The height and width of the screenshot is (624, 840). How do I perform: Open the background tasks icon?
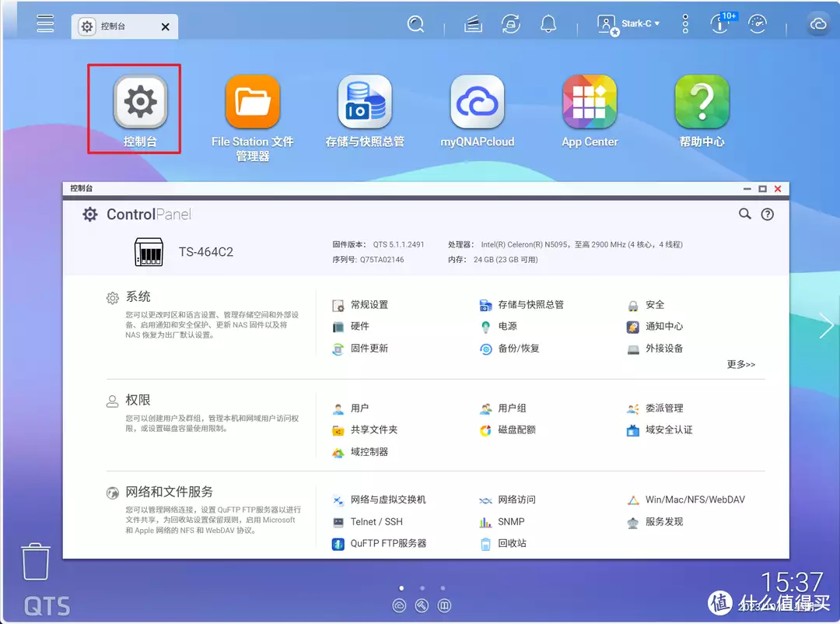click(473, 24)
